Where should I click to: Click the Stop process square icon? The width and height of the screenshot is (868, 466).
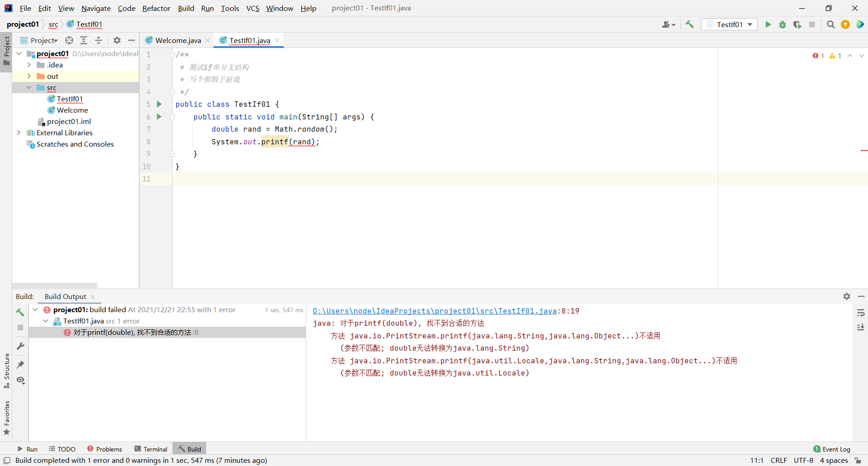pos(812,24)
